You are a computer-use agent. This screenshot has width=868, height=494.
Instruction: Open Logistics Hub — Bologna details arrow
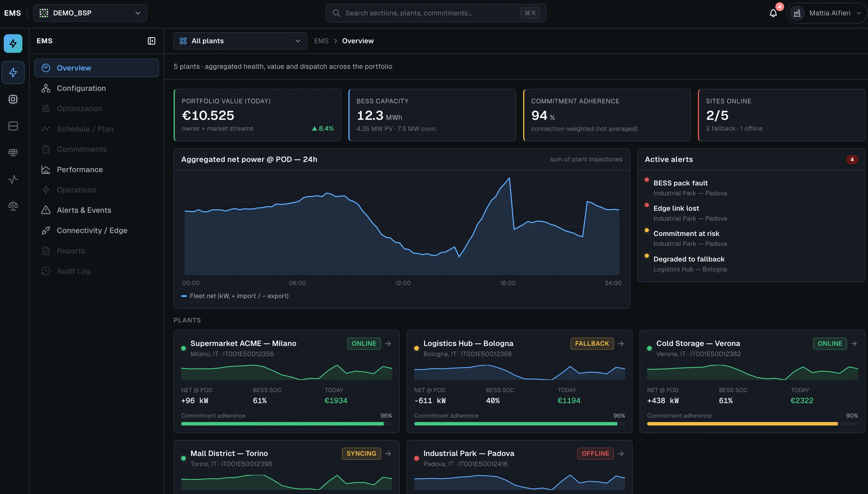[621, 344]
